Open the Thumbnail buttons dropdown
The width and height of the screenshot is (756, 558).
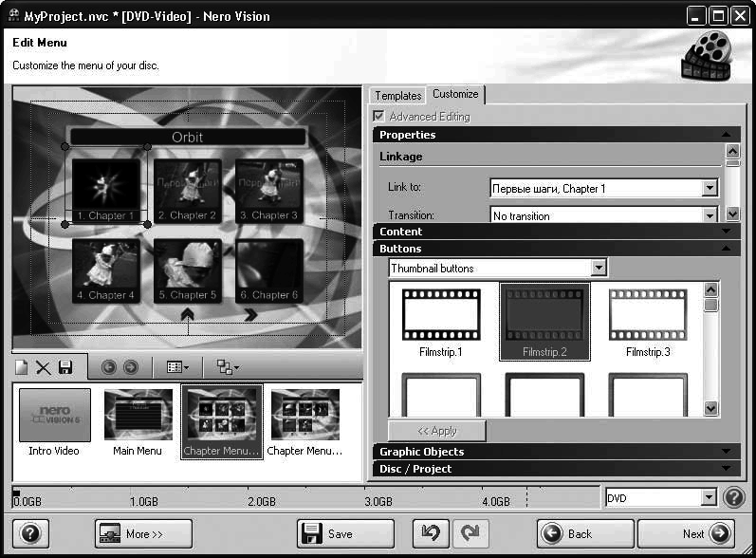[598, 269]
